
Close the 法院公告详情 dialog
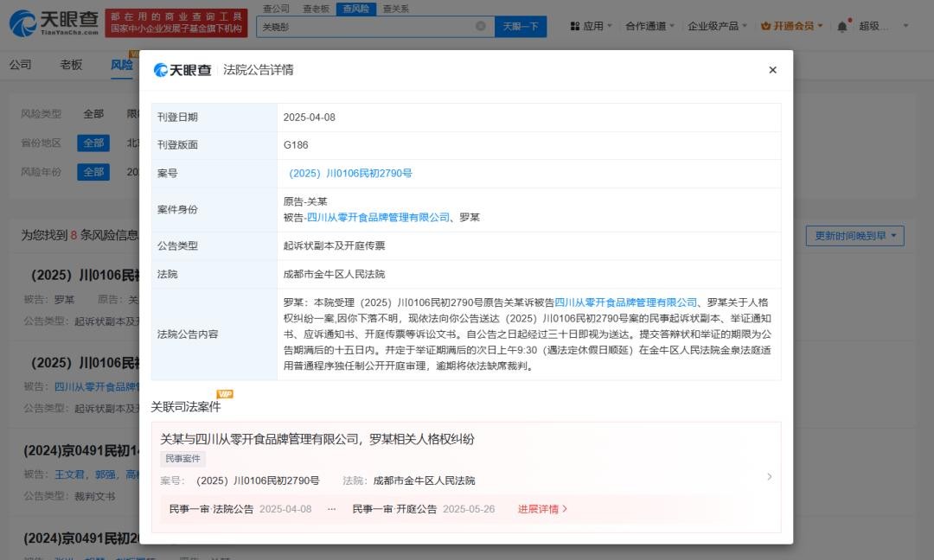click(x=772, y=70)
